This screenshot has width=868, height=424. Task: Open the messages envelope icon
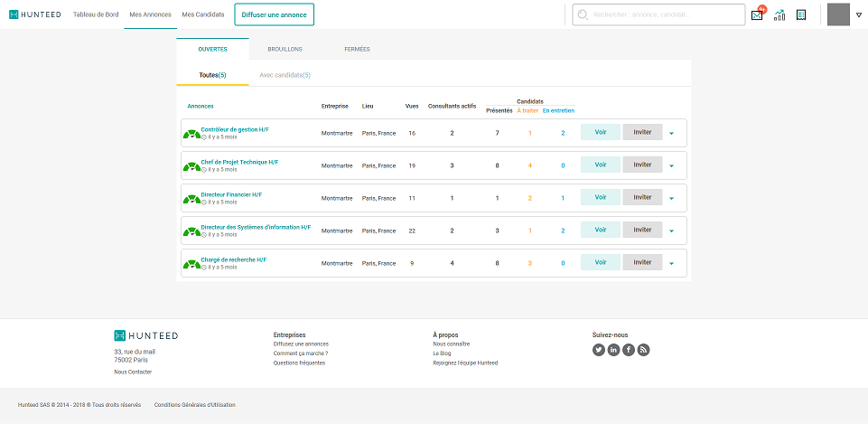tap(757, 15)
